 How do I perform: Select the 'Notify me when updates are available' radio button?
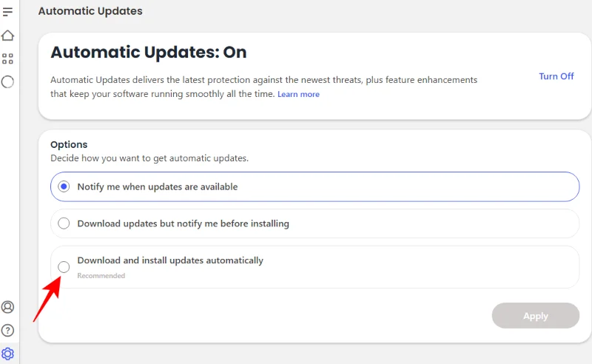click(64, 187)
